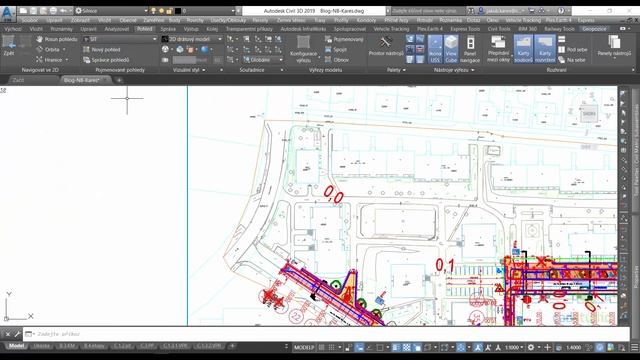Screen dimensions: 640x360
Task: Click Pojmenovaný viewport button
Action: pyautogui.click(x=344, y=39)
